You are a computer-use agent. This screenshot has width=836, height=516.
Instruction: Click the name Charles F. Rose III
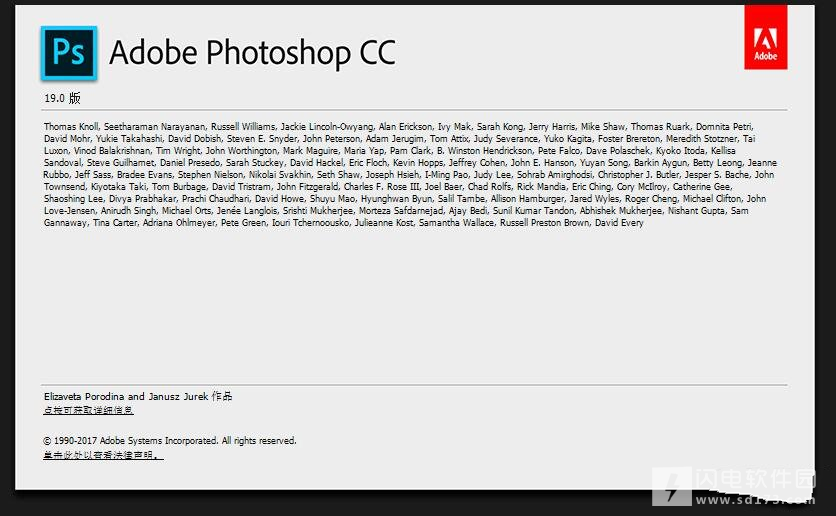381,187
